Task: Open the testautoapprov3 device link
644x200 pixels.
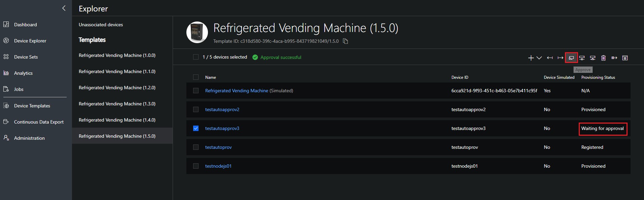Action: point(222,128)
